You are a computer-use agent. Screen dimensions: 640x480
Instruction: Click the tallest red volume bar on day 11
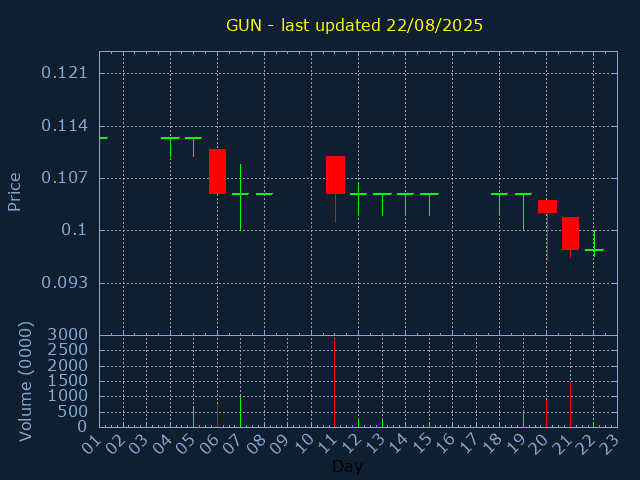pyautogui.click(x=334, y=383)
